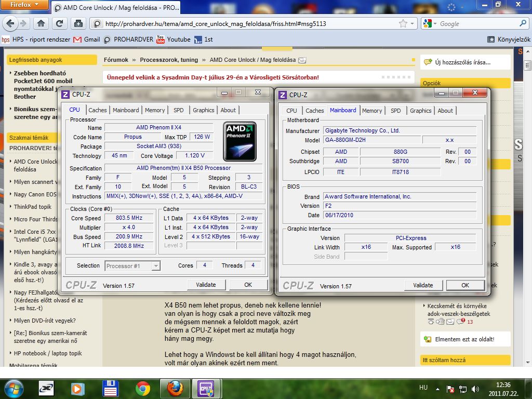The width and height of the screenshot is (532, 399).
Task: Open Kecskemét és környéke topic link
Action: coord(459,310)
